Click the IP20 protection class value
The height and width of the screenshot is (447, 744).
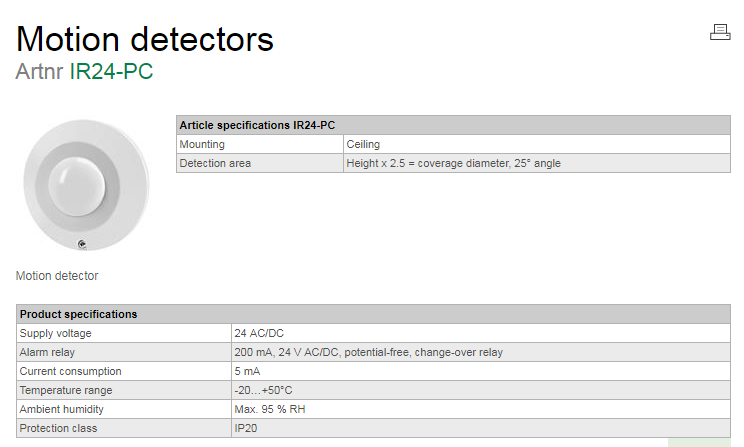pos(246,428)
